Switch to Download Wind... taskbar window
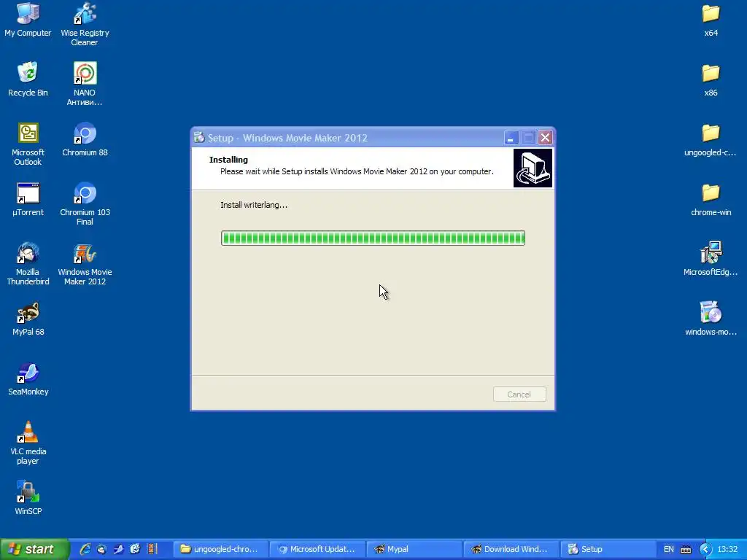747x560 pixels. point(511,549)
